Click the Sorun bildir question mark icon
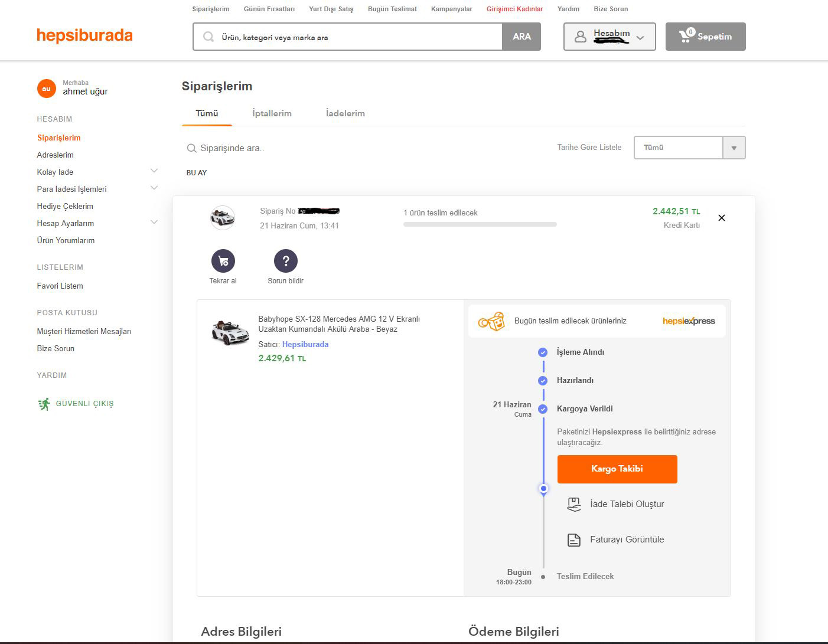Screen dimensions: 828x644 pyautogui.click(x=286, y=261)
